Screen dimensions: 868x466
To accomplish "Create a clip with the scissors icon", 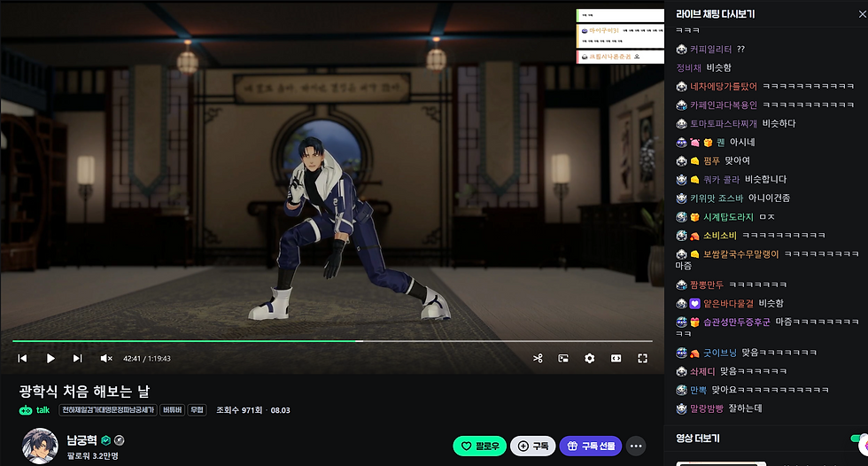I will point(538,359).
